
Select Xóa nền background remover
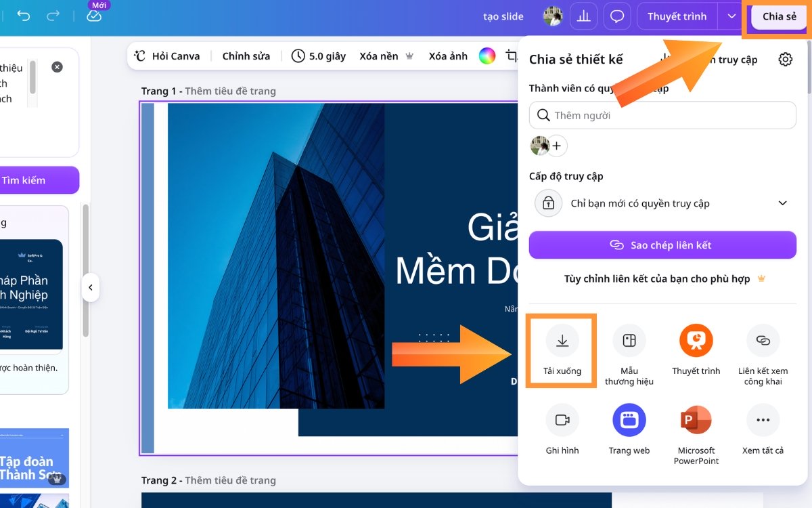(386, 56)
